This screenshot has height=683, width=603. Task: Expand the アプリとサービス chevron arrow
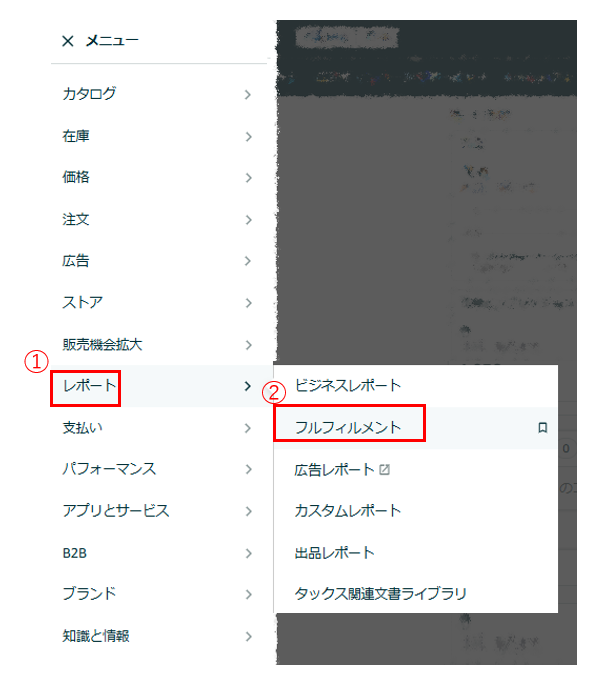point(248,511)
